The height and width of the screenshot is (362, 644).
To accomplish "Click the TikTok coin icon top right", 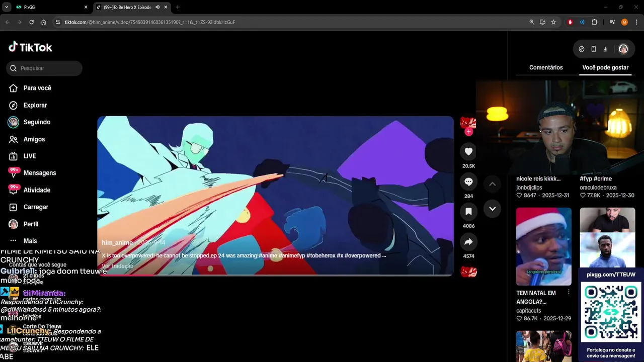I will tap(582, 49).
